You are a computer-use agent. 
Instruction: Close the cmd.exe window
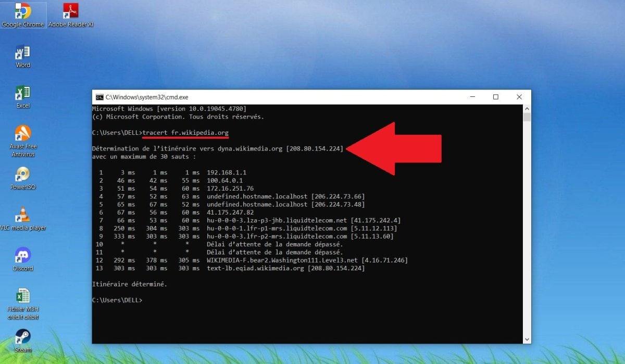click(519, 97)
